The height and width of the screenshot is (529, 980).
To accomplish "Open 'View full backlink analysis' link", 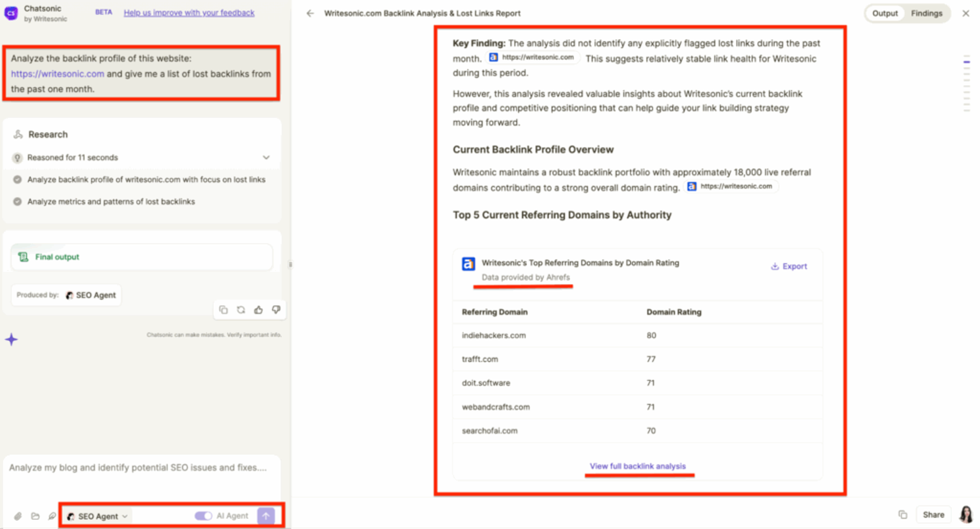I will (x=638, y=466).
